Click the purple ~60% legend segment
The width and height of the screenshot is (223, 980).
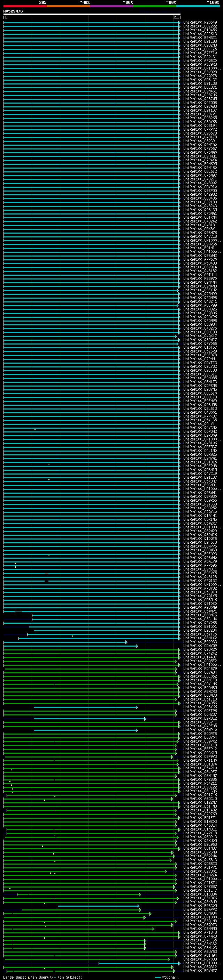(111, 6)
